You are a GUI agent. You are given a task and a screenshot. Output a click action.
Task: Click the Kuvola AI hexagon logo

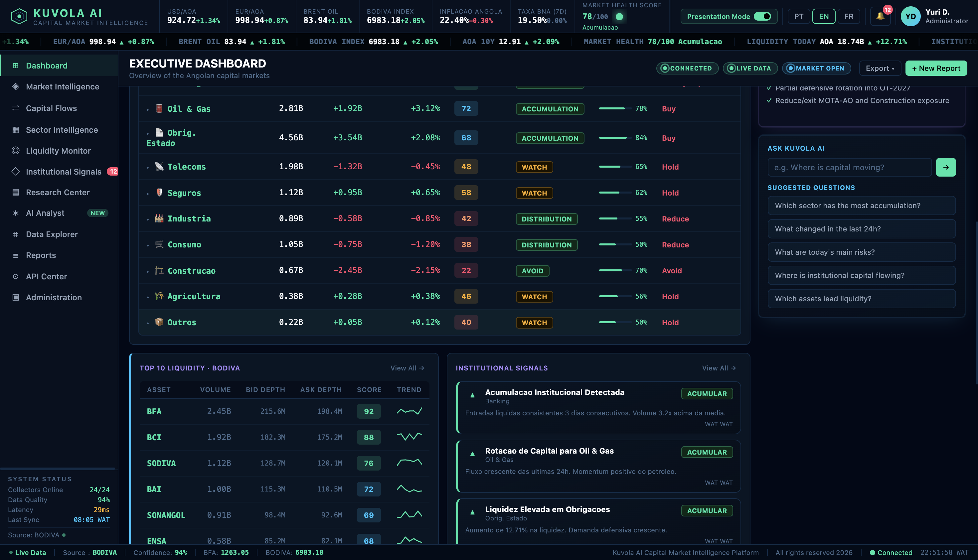coord(19,17)
